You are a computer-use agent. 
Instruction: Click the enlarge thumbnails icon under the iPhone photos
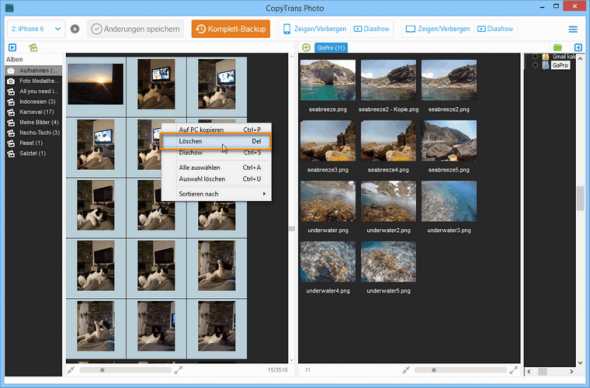pyautogui.click(x=178, y=370)
